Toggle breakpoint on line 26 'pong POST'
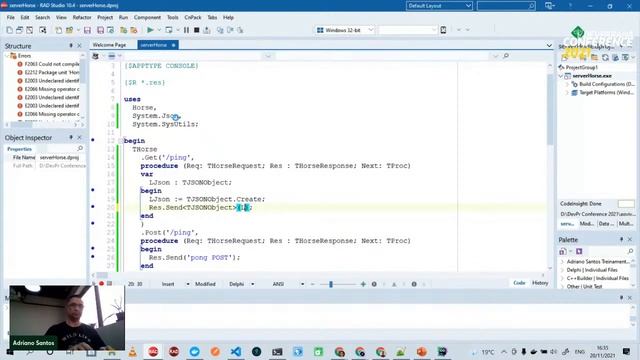 tap(93, 256)
